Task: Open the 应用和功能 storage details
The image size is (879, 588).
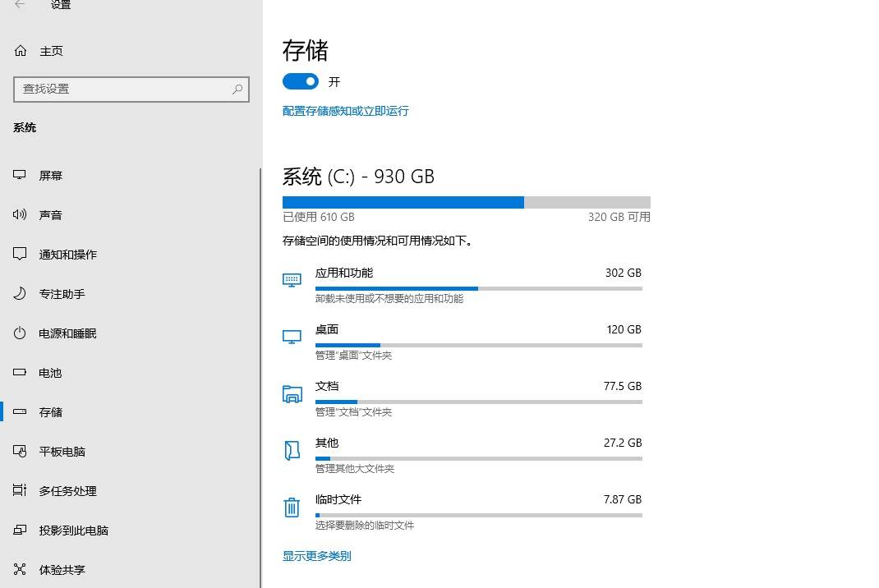Action: pos(344,273)
